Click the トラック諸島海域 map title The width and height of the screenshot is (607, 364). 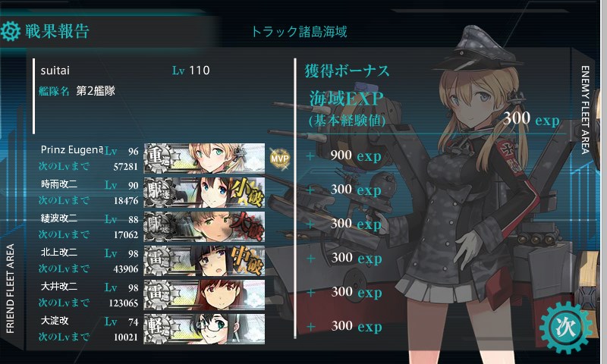[x=299, y=32]
